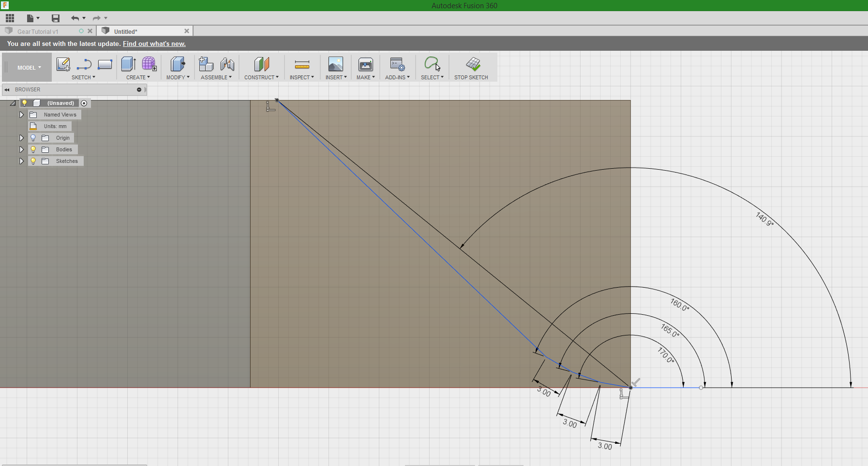Select the Line sketch tool
The image size is (868, 466).
(x=84, y=64)
